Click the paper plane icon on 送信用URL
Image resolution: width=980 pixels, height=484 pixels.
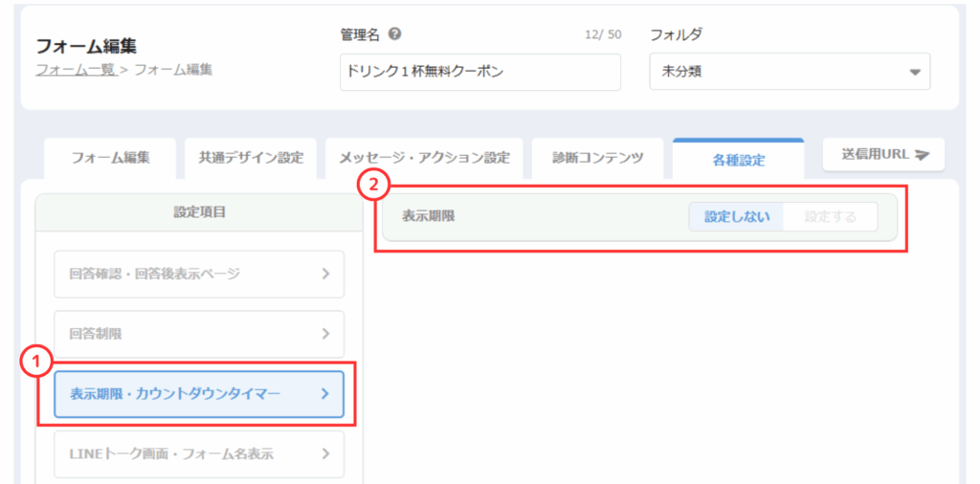point(922,154)
